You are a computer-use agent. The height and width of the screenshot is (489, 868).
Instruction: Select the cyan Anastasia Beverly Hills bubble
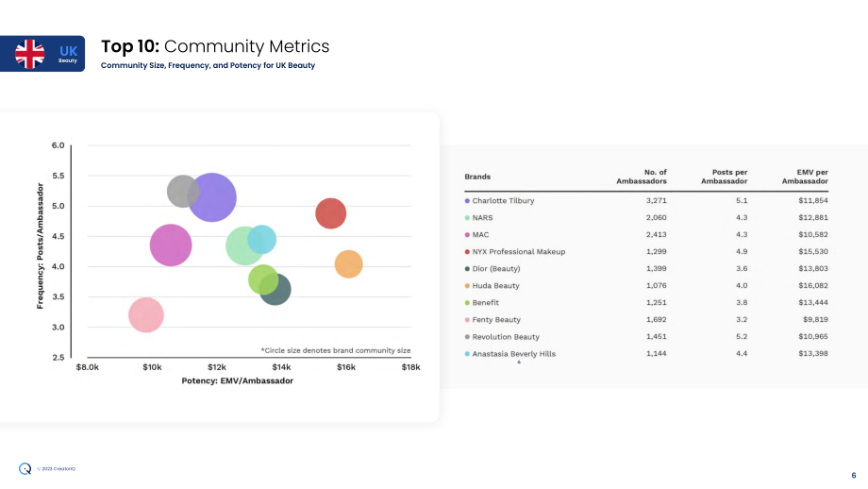(x=262, y=239)
